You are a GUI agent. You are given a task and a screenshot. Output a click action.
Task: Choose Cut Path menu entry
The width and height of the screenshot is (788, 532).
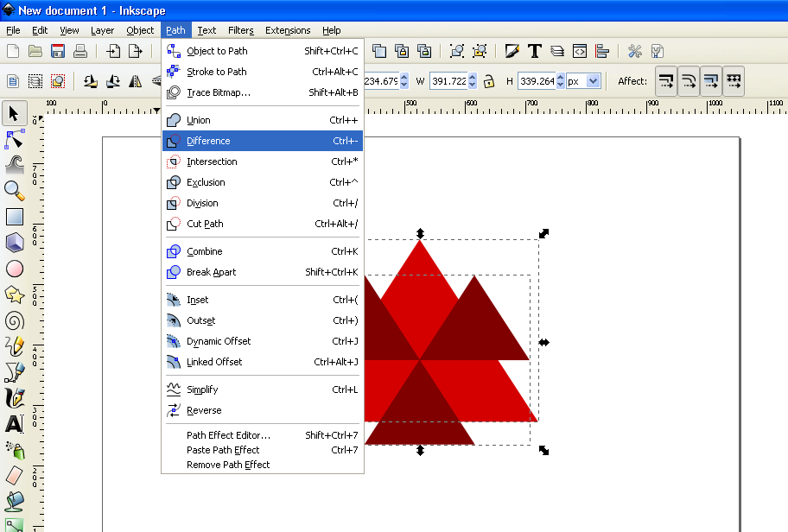(263, 224)
